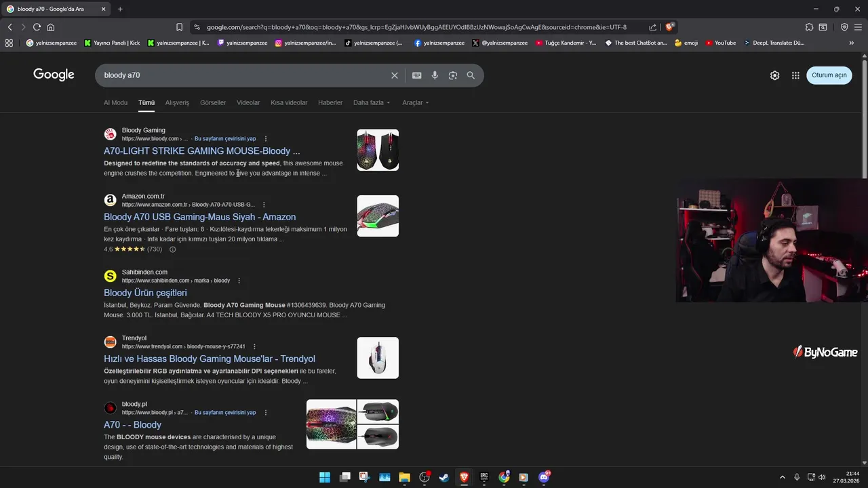
Task: Start voice search with microphone
Action: pyautogui.click(x=435, y=75)
